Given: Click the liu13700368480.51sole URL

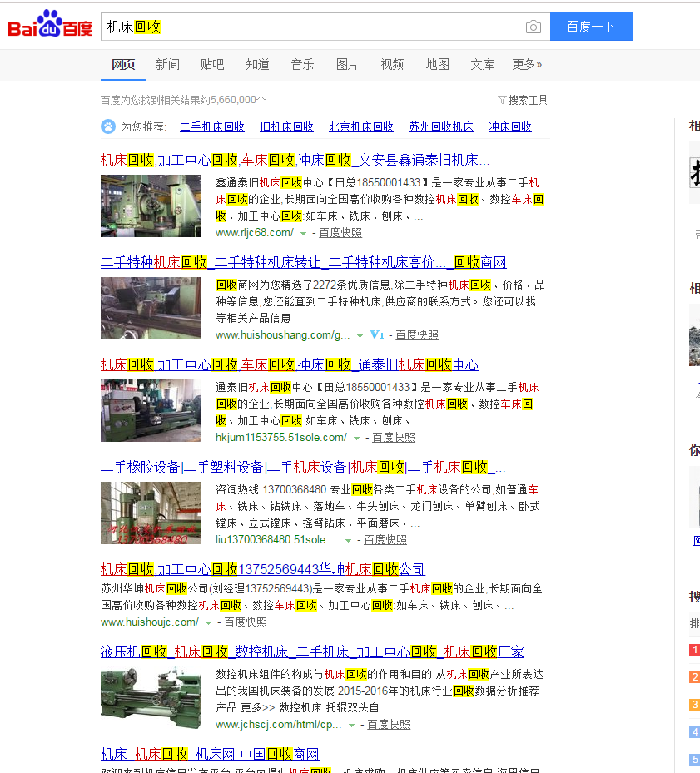Looking at the screenshot, I should coord(276,540).
